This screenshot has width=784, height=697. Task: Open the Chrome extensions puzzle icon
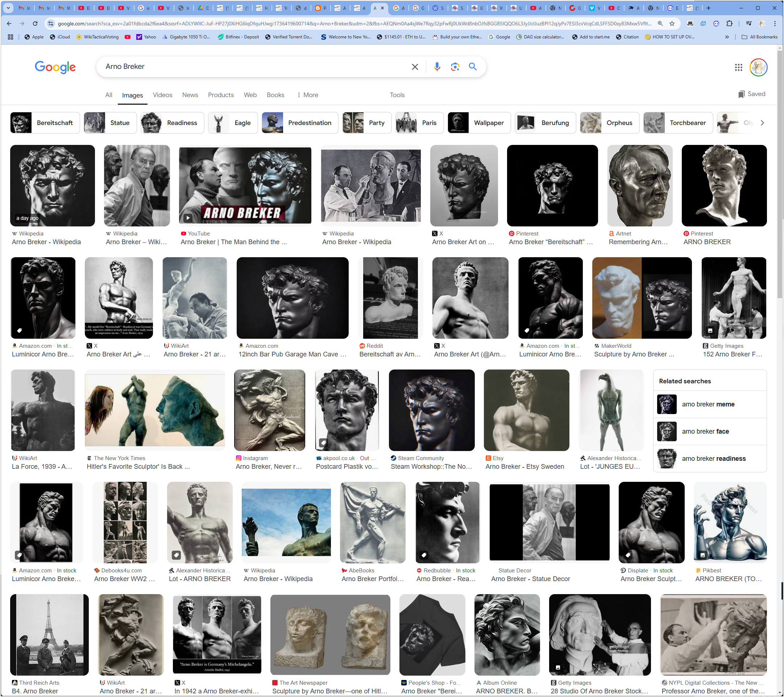[730, 24]
